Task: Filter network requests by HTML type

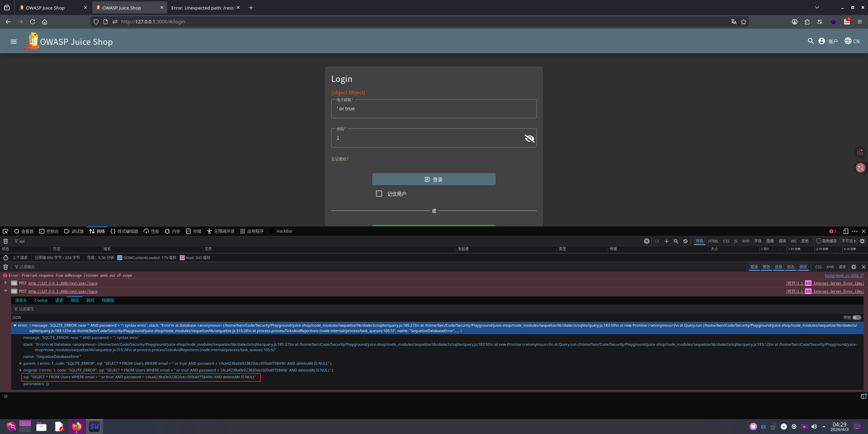Action: [x=713, y=241]
